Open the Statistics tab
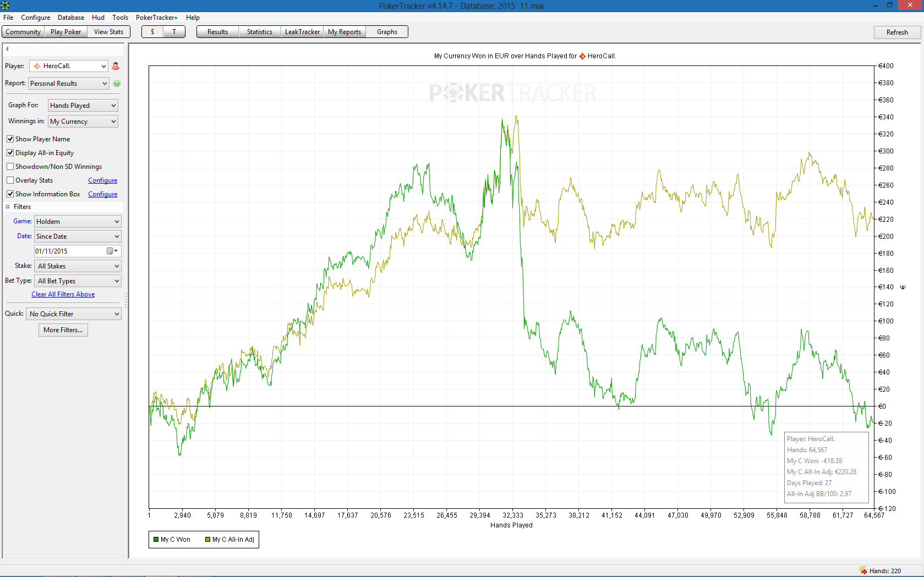Screen dimensions: 924x577 pos(260,32)
